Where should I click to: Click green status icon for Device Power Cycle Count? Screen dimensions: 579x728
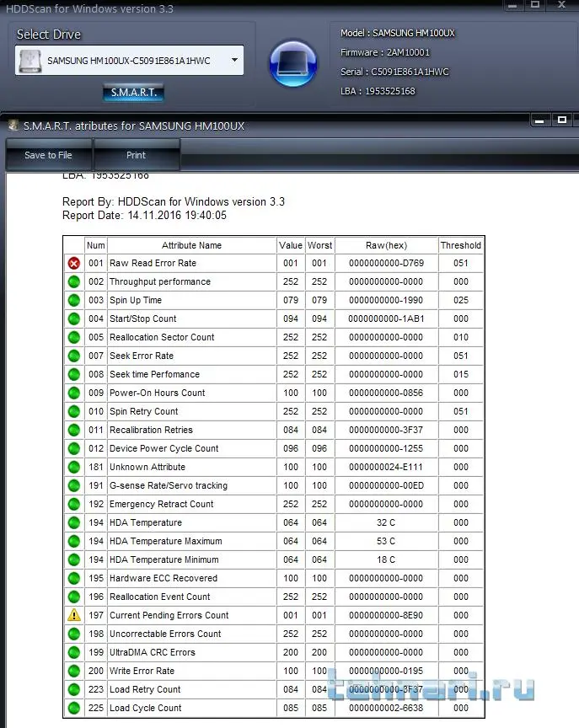(x=74, y=448)
